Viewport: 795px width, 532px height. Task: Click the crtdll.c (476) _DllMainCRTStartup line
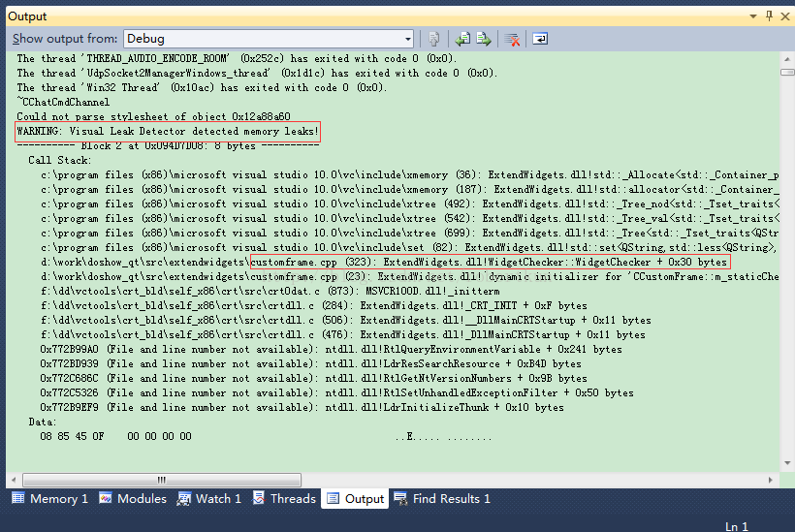(x=343, y=335)
